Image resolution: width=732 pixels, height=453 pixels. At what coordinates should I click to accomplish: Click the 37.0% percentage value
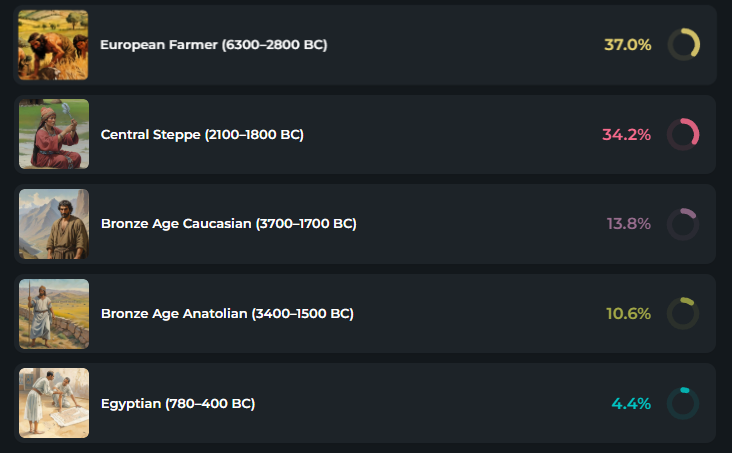pyautogui.click(x=627, y=45)
